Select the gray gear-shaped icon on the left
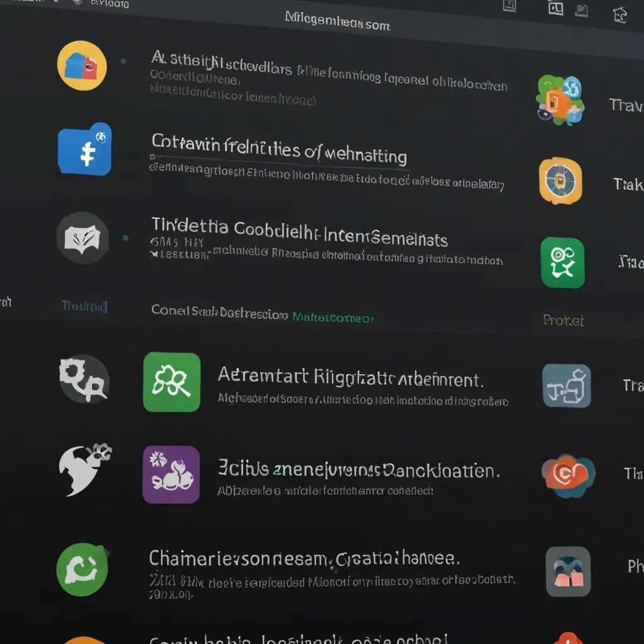 pos(84,378)
